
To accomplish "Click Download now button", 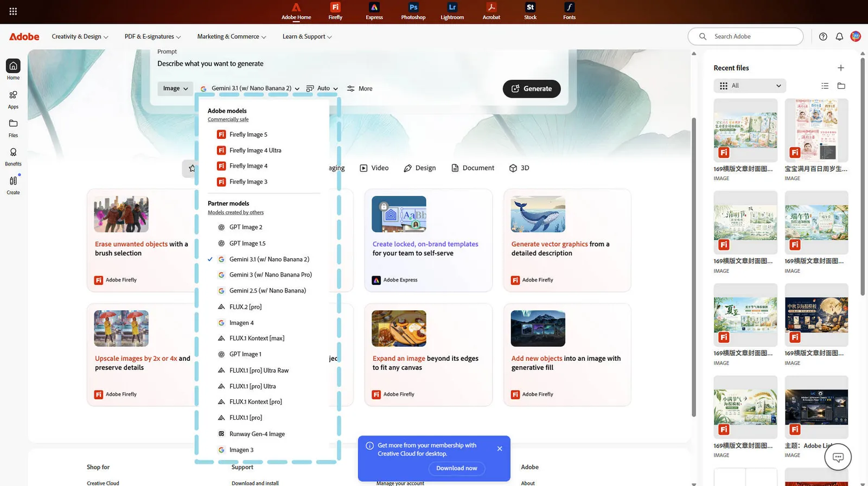I will pyautogui.click(x=457, y=468).
